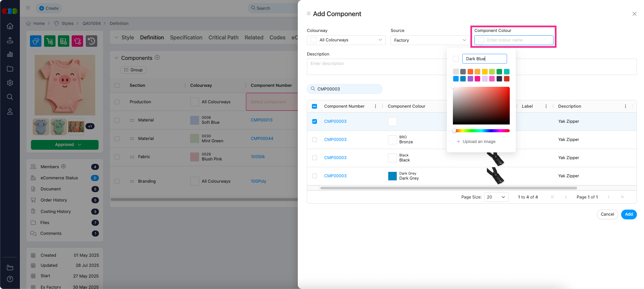Open the help question mark icon
Image resolution: width=644 pixels, height=289 pixels.
click(10, 279)
